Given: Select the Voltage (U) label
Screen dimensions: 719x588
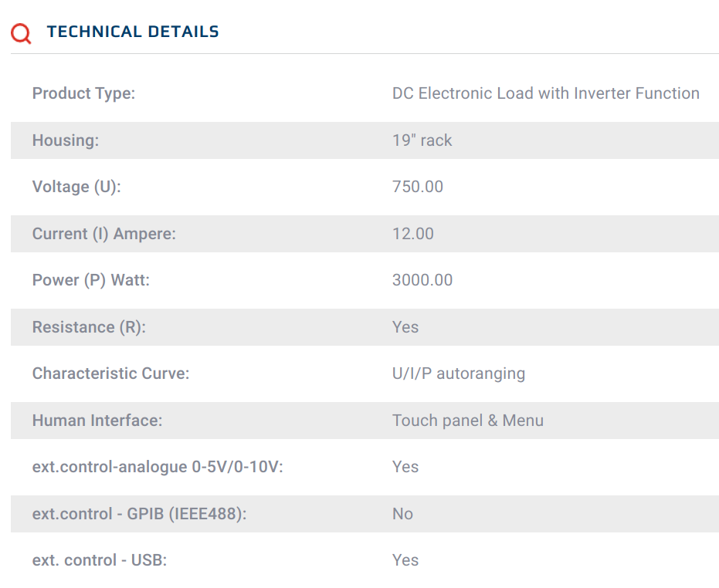Looking at the screenshot, I should [x=76, y=187].
